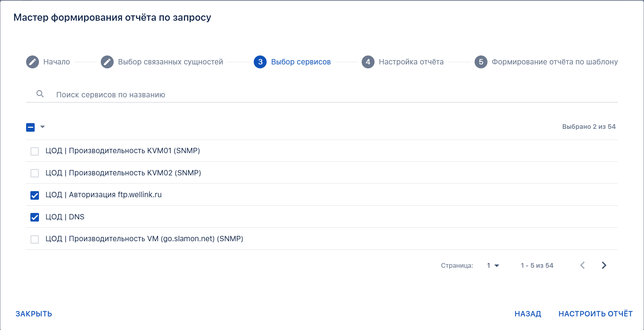The height and width of the screenshot is (330, 644).
Task: Uncheck ЦОД Авторизация ftp.wellink.ru checkbox
Action: (35, 195)
